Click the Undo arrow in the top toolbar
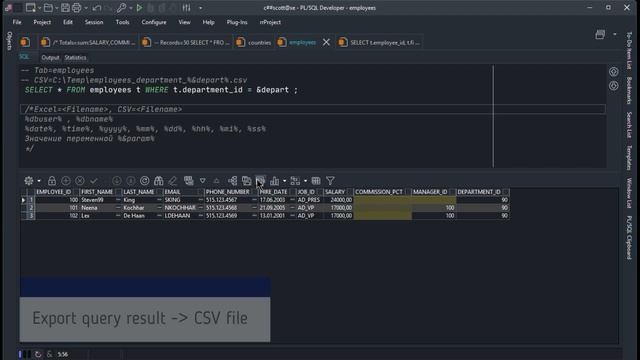The image size is (640, 360). [x=97, y=8]
